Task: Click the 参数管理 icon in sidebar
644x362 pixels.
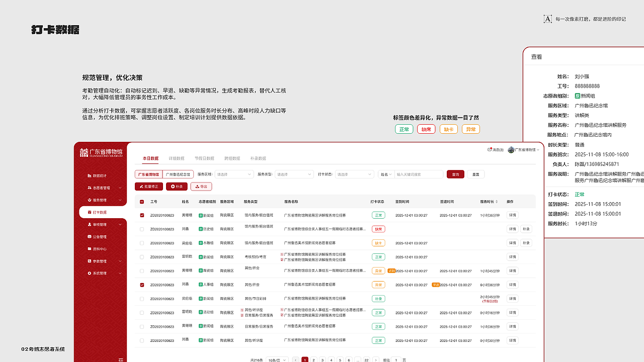Action: pos(90,261)
